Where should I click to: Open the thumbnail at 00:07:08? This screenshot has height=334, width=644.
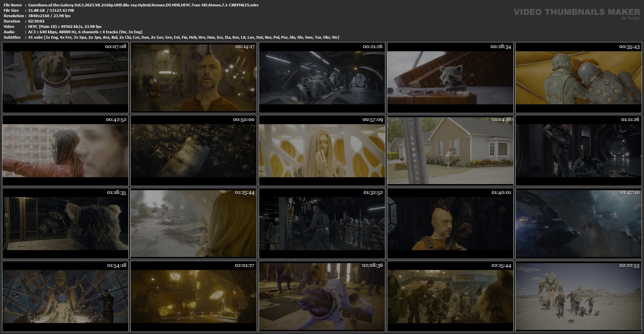(x=65, y=78)
